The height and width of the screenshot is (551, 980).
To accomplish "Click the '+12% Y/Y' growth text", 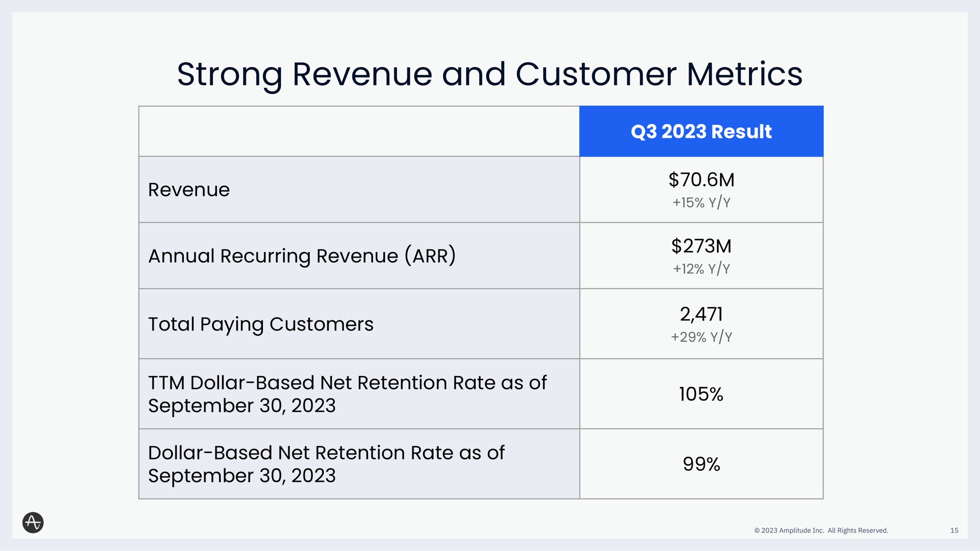I will click(701, 269).
